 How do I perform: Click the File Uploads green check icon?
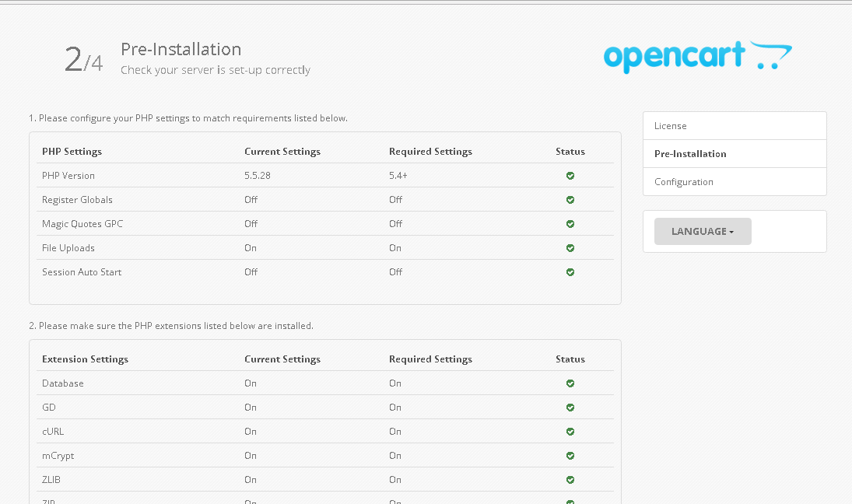pyautogui.click(x=570, y=248)
